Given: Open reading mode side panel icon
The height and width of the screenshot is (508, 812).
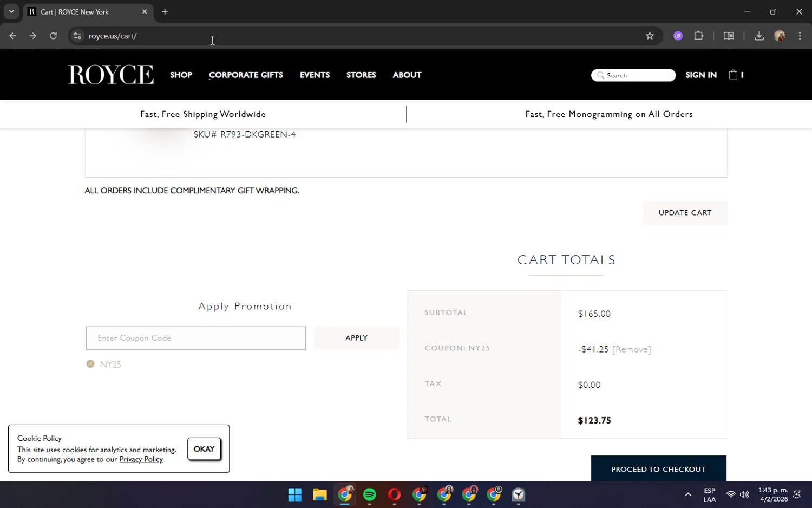Looking at the screenshot, I should coord(729,36).
